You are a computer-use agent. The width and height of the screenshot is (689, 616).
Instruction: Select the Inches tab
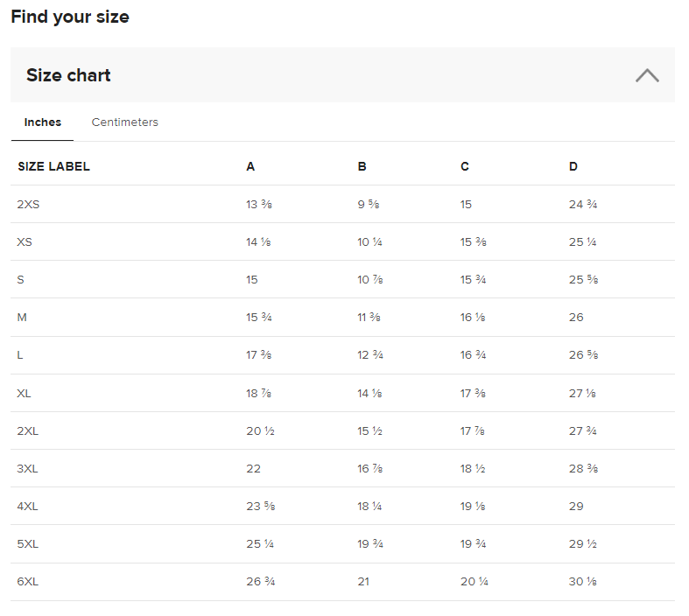point(43,122)
